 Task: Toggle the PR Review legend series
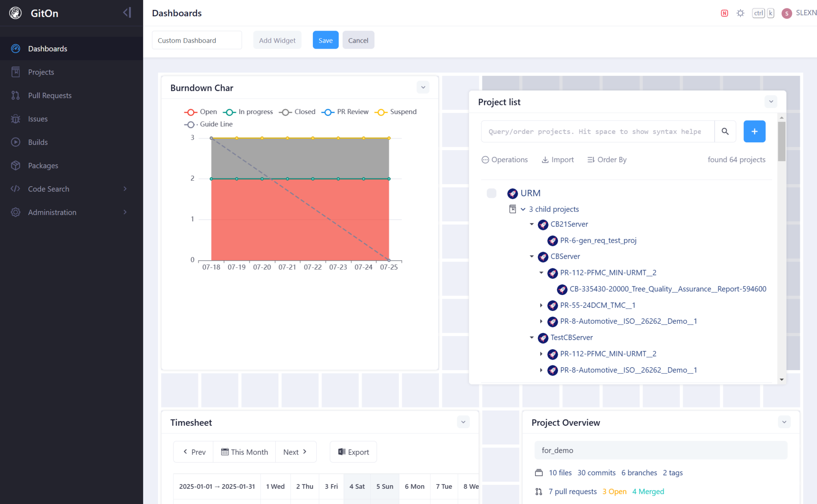click(x=345, y=112)
